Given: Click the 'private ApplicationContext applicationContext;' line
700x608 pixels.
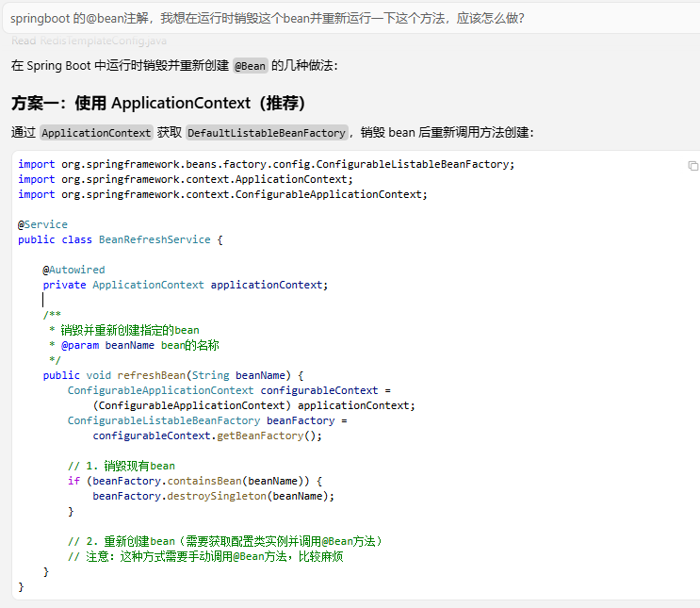Looking at the screenshot, I should tap(186, 285).
